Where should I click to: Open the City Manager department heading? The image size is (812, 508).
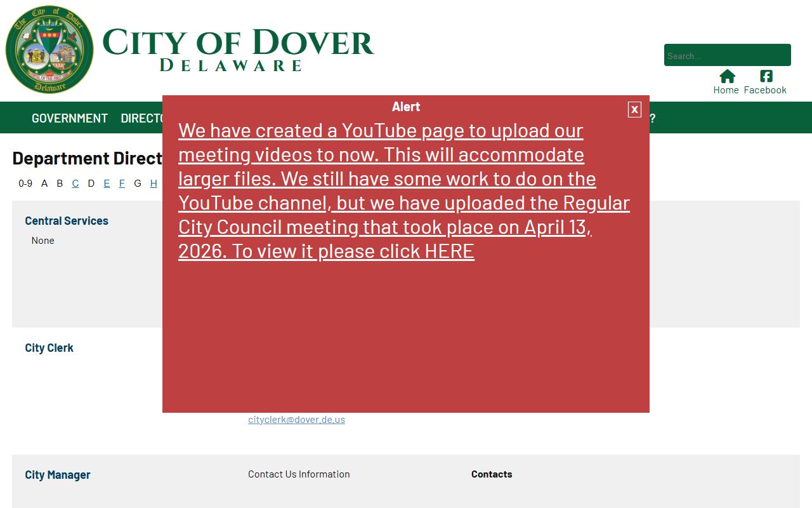(x=58, y=475)
